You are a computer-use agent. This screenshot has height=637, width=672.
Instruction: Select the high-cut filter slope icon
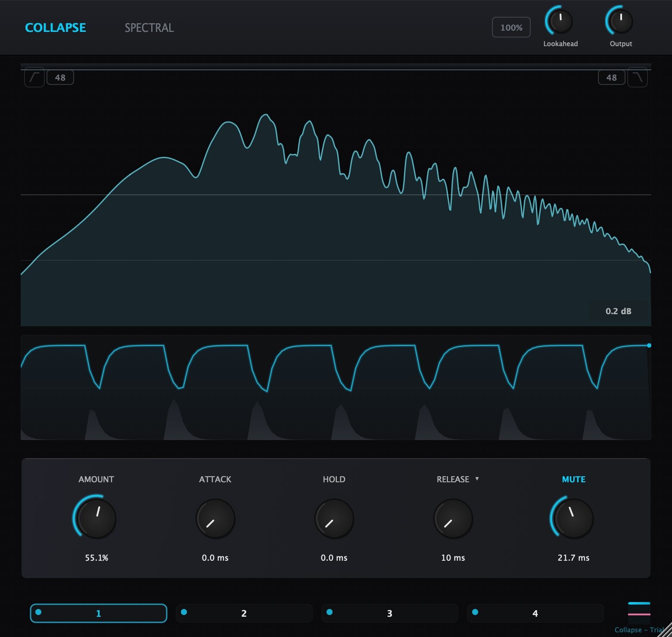[638, 78]
